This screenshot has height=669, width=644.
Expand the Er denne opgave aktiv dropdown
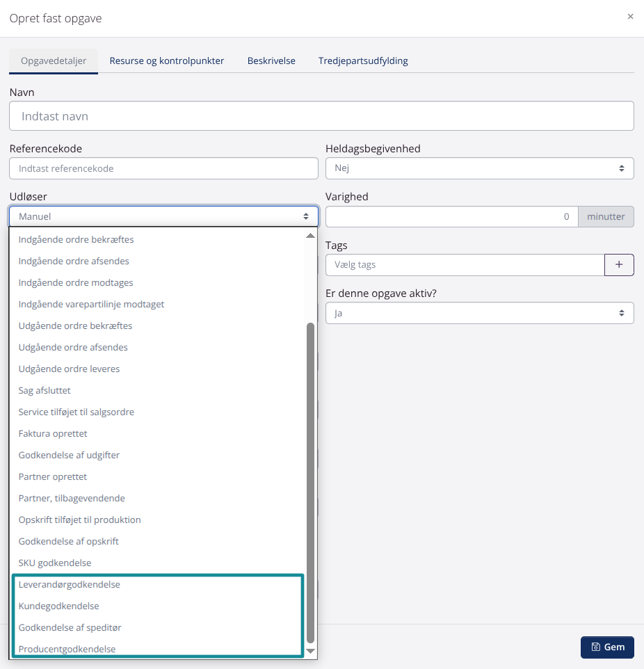pos(479,313)
